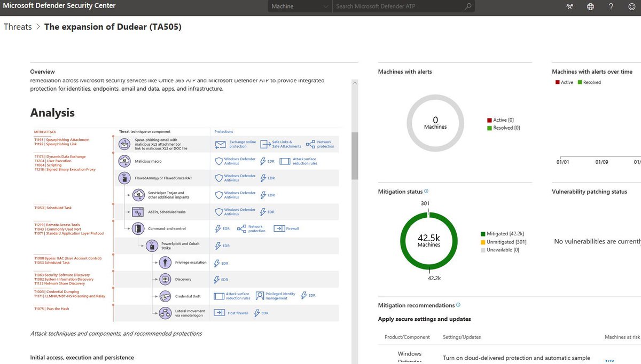
Task: Click the FlawedAmmyy RAT icon
Action: tap(124, 178)
